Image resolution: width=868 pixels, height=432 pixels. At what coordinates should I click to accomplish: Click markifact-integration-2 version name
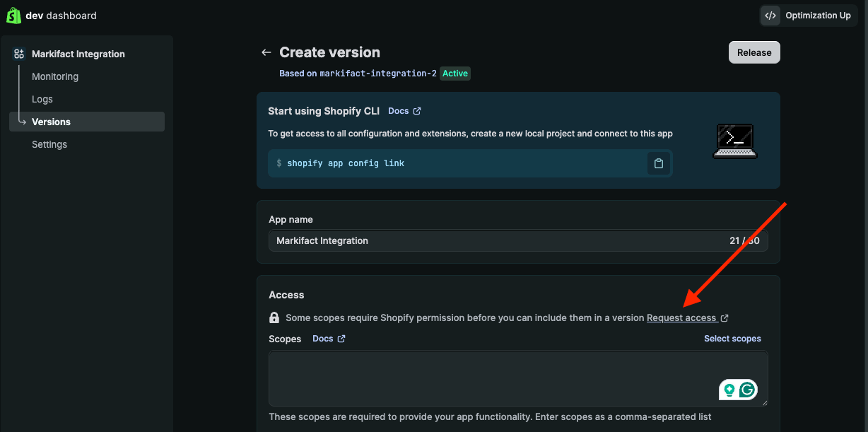[378, 74]
